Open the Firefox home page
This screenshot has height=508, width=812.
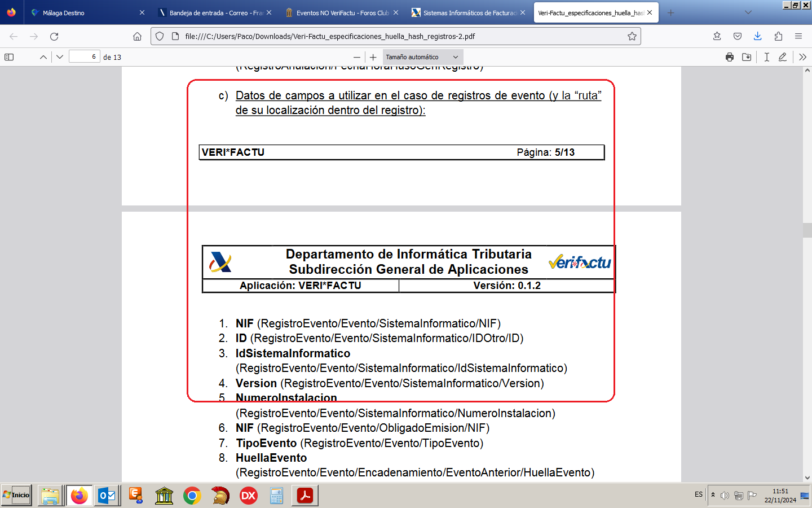(137, 36)
